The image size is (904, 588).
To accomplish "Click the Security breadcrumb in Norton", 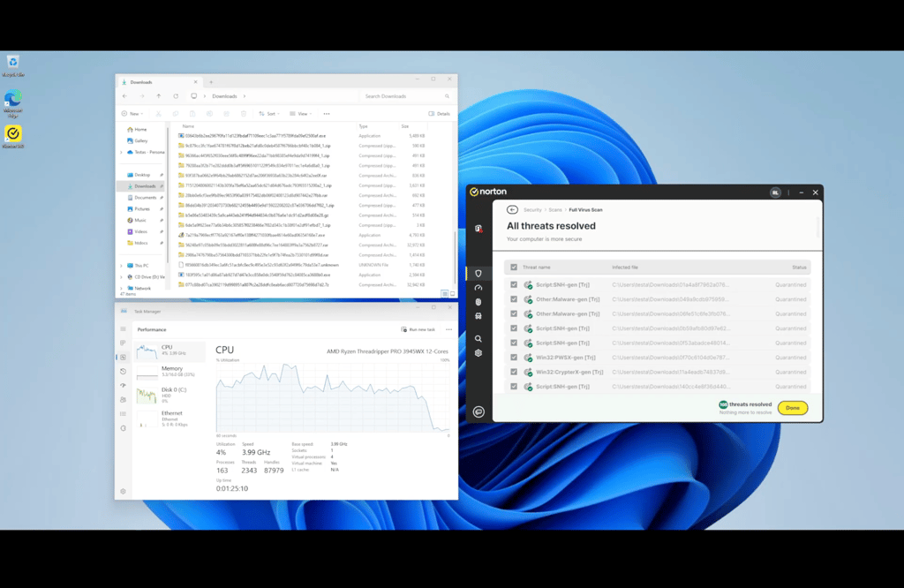I will (x=532, y=210).
